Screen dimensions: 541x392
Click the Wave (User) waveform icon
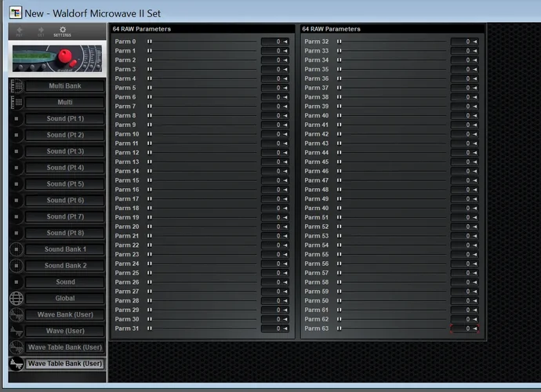(16, 331)
